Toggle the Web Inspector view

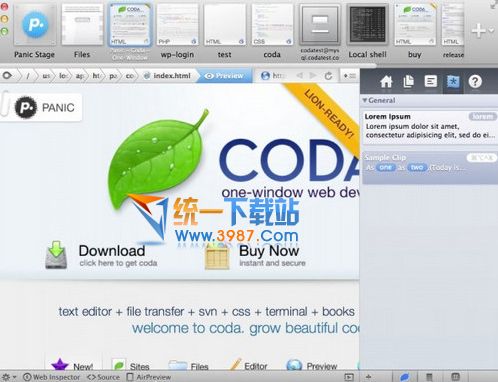[x=52, y=377]
